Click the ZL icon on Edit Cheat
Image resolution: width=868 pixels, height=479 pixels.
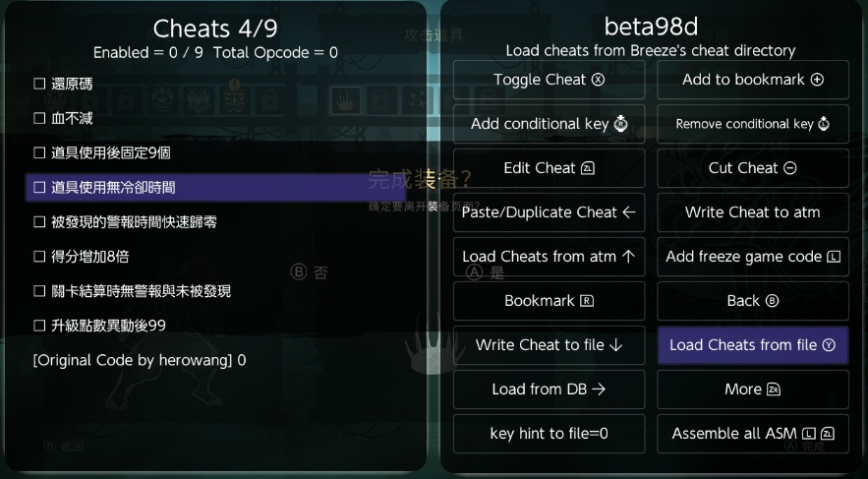[x=588, y=168]
